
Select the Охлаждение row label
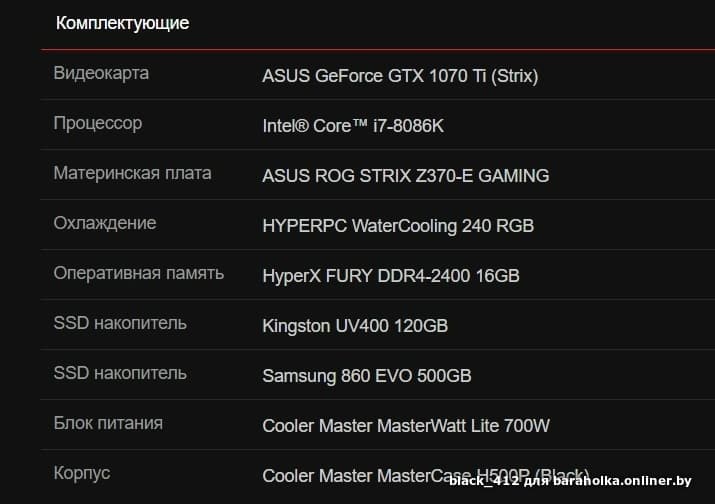coord(105,223)
